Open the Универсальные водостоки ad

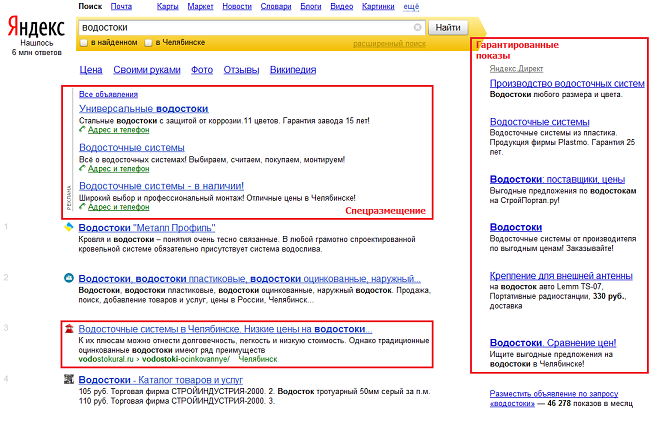coord(143,109)
